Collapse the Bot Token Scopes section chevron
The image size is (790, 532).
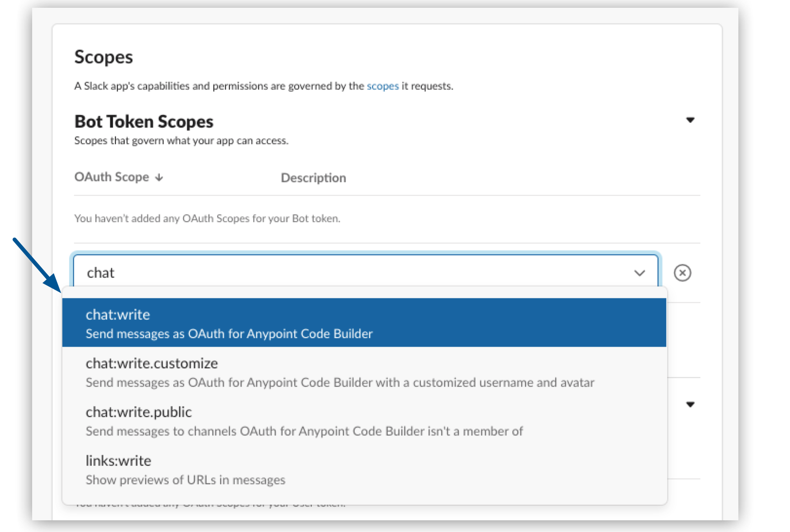click(x=691, y=119)
